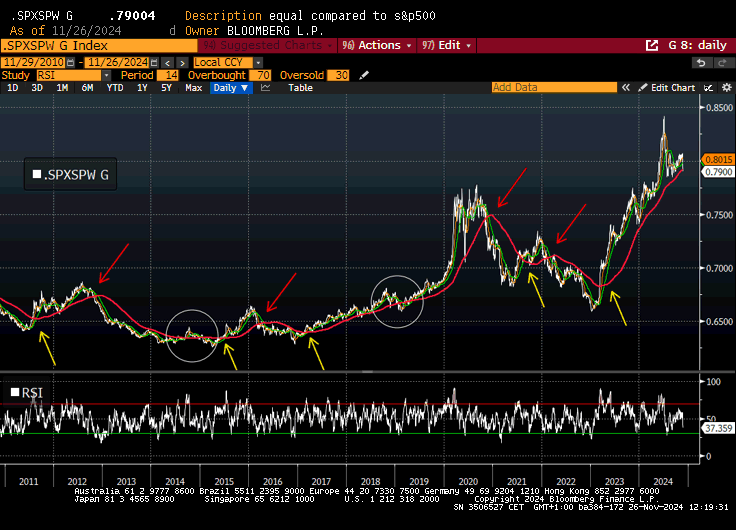Open Study RSI dropdown arrow

pyautogui.click(x=107, y=75)
